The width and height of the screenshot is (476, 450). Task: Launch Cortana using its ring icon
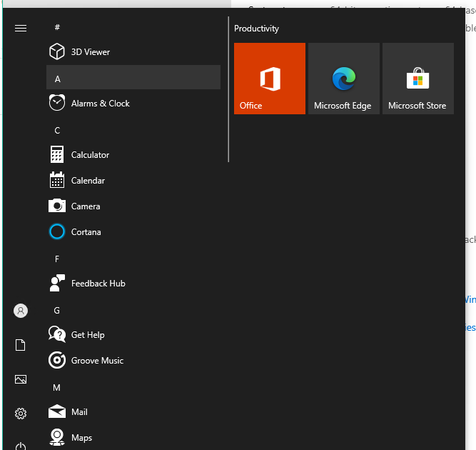[57, 231]
